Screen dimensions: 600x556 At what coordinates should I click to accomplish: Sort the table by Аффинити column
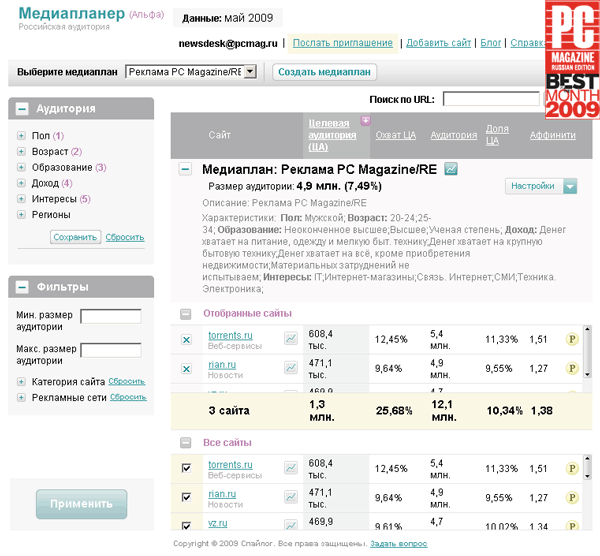click(552, 135)
